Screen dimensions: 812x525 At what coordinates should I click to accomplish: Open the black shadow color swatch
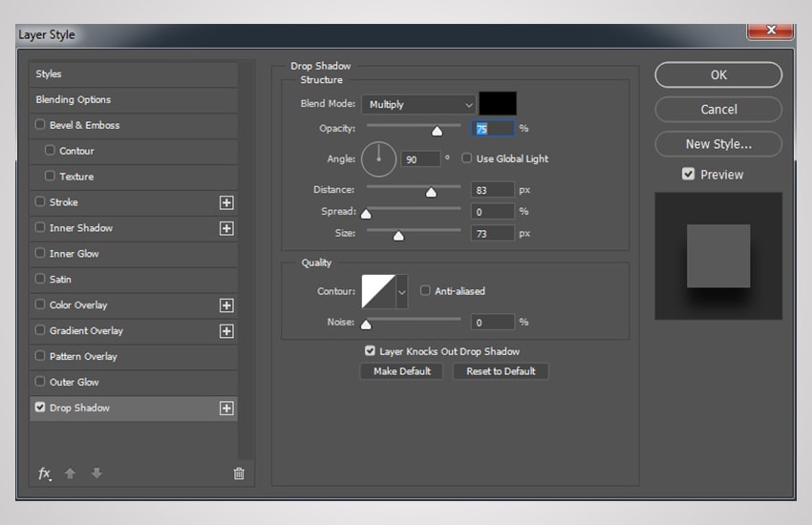498,103
